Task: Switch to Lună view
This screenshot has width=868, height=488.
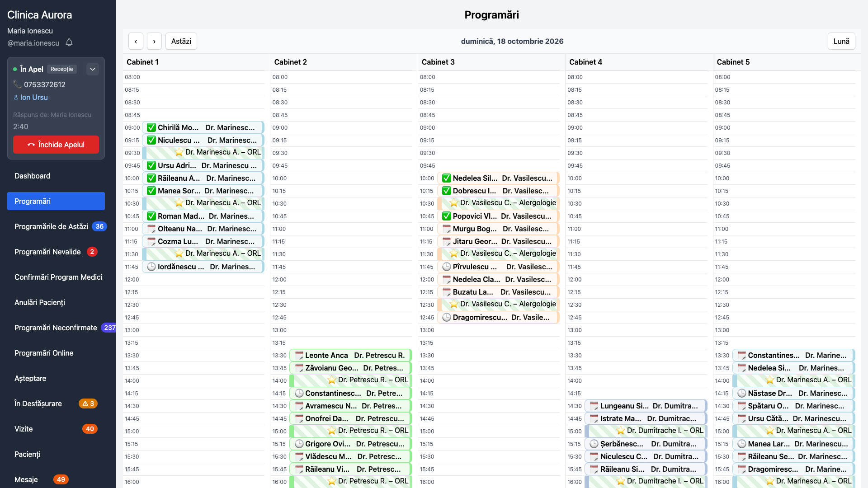Action: click(x=841, y=41)
